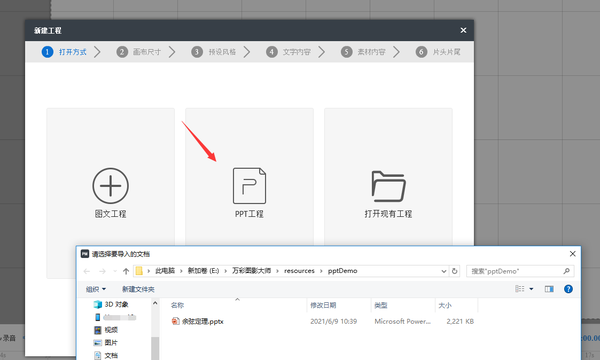Click 此电脑 in the address path
Viewport: 600px width, 360px height.
[x=165, y=271]
